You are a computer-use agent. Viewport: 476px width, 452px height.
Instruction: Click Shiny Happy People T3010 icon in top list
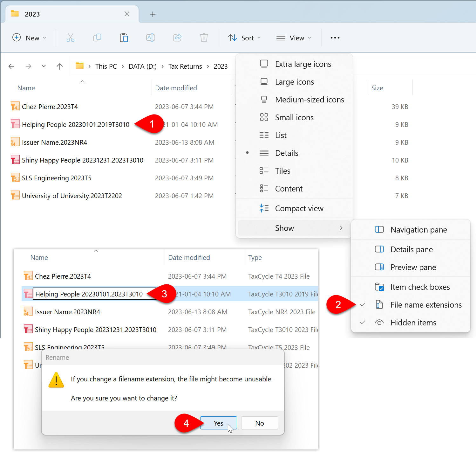coord(15,160)
